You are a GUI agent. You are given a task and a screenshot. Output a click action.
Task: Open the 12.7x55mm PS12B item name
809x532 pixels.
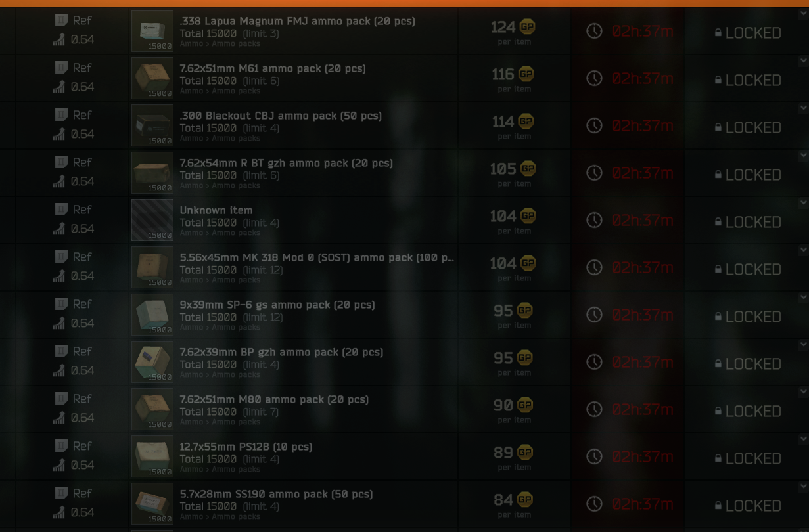pyautogui.click(x=246, y=447)
